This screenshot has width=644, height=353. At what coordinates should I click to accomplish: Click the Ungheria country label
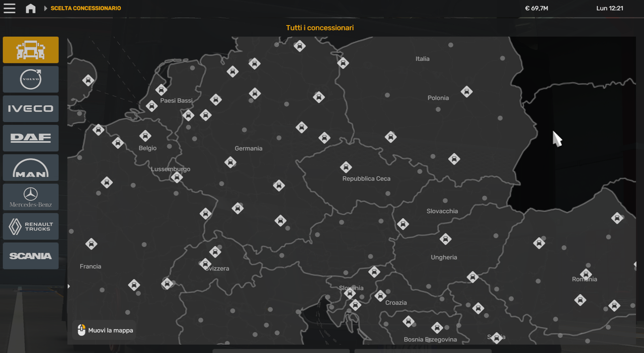tap(444, 257)
